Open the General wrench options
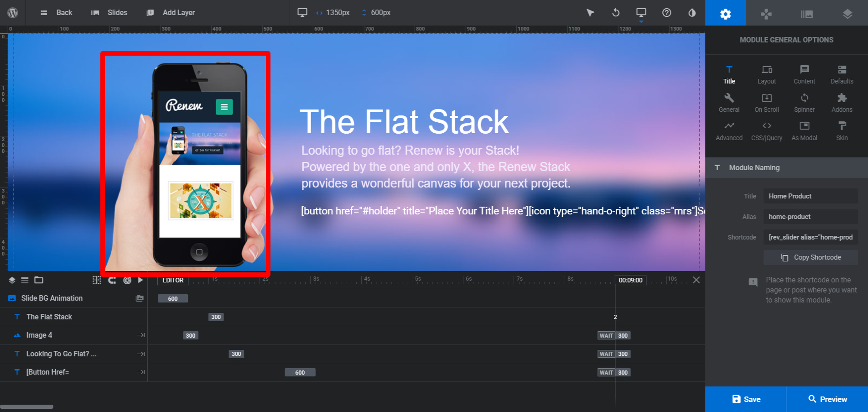The height and width of the screenshot is (412, 868). point(729,103)
